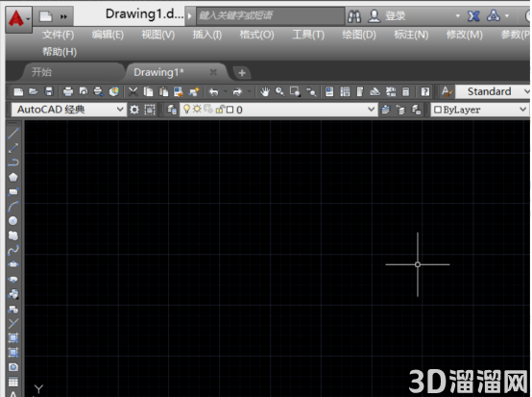Click the Plot printer icon
The height and width of the screenshot is (397, 532).
(68, 91)
